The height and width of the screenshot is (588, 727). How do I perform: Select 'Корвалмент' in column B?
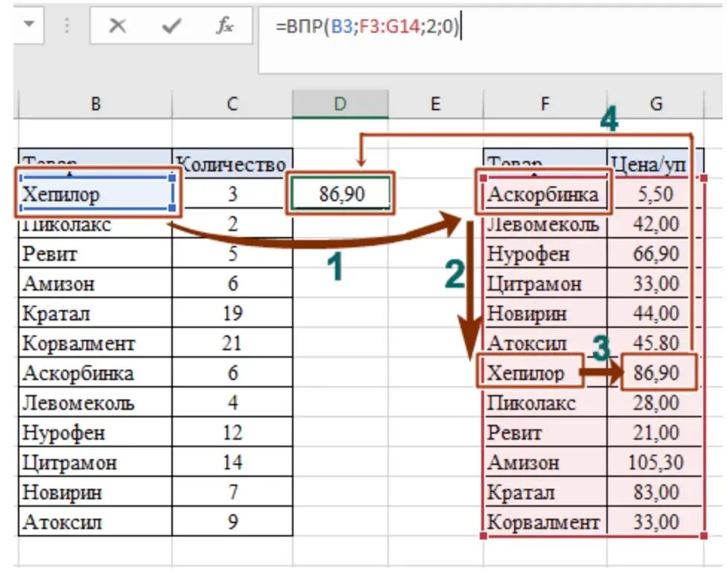[x=95, y=343]
